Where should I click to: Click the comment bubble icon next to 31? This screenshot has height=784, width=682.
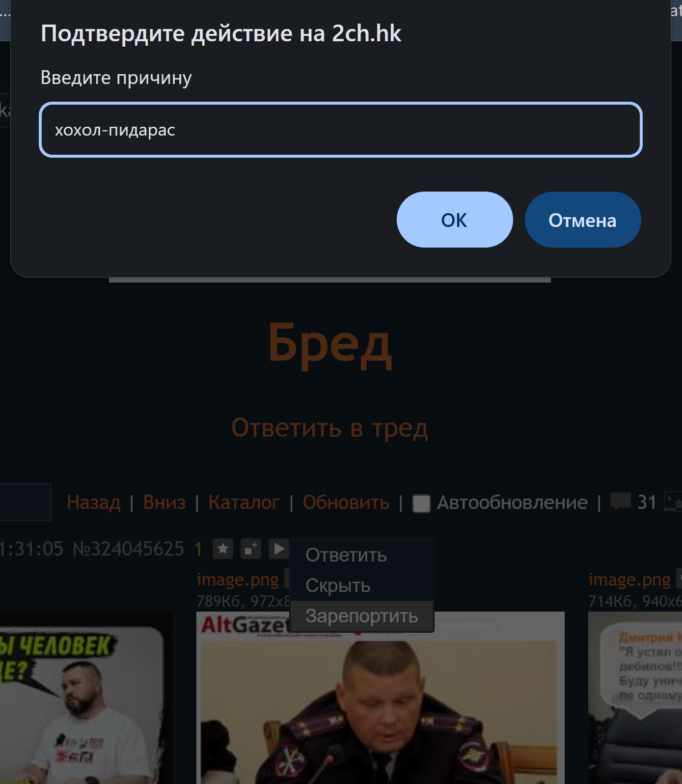[620, 502]
